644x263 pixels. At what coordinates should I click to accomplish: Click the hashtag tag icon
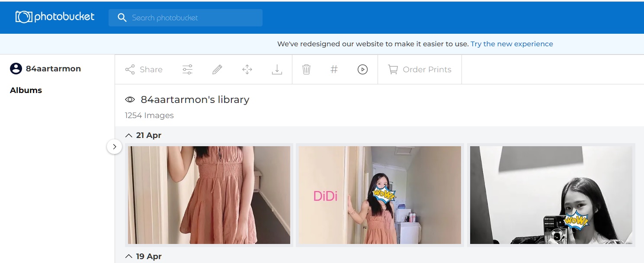pyautogui.click(x=334, y=69)
